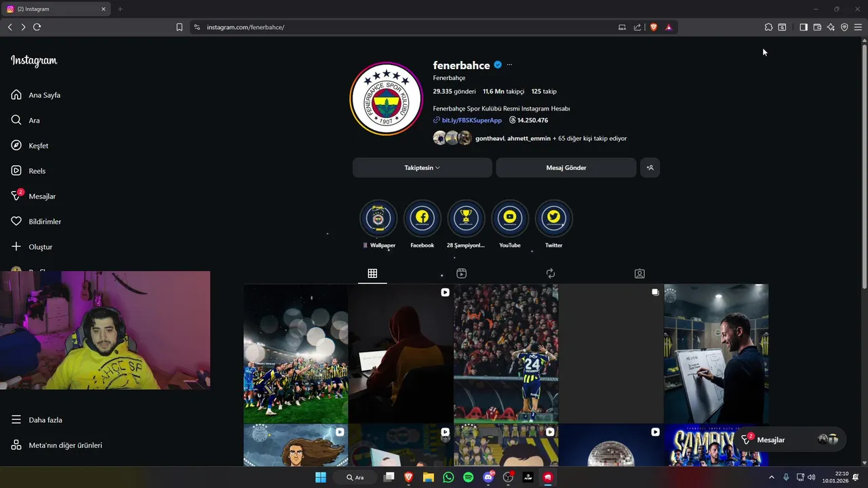Open post of man writing on whiteboard
This screenshot has height=488, width=868.
tap(716, 354)
